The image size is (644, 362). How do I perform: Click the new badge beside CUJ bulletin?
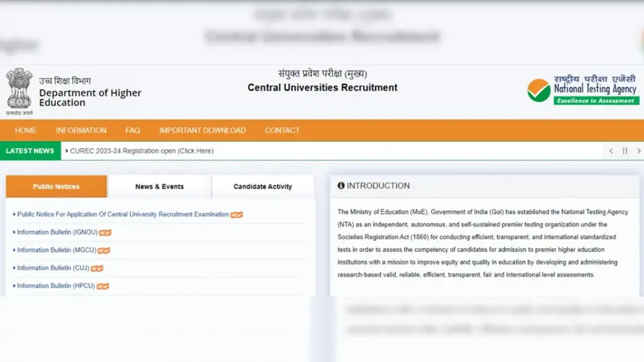click(x=97, y=268)
